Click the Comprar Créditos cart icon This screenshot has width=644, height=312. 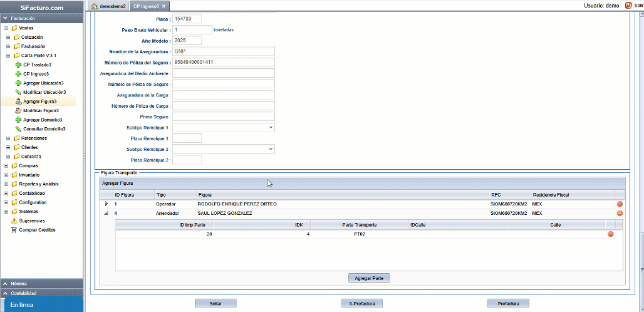point(14,230)
